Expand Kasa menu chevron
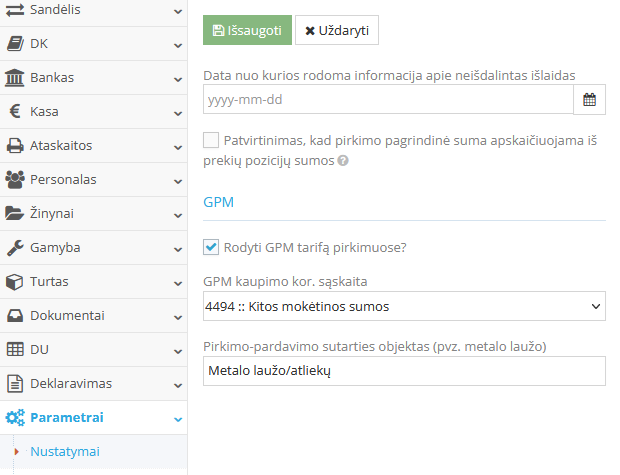This screenshot has width=620, height=475. [178, 114]
